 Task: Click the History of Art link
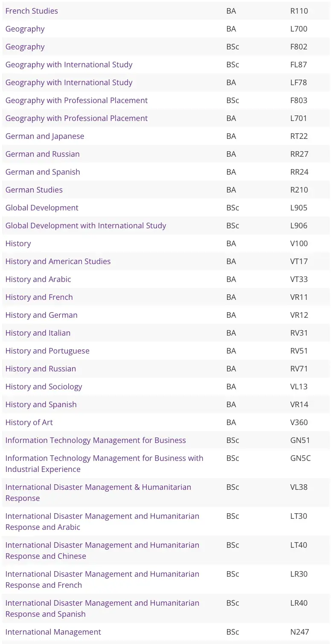coord(29,423)
